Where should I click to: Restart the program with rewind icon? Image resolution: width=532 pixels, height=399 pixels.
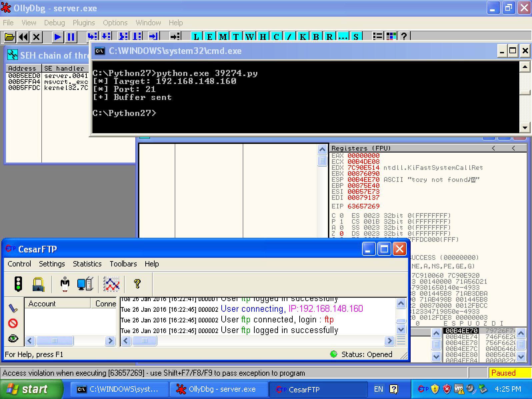(x=23, y=37)
